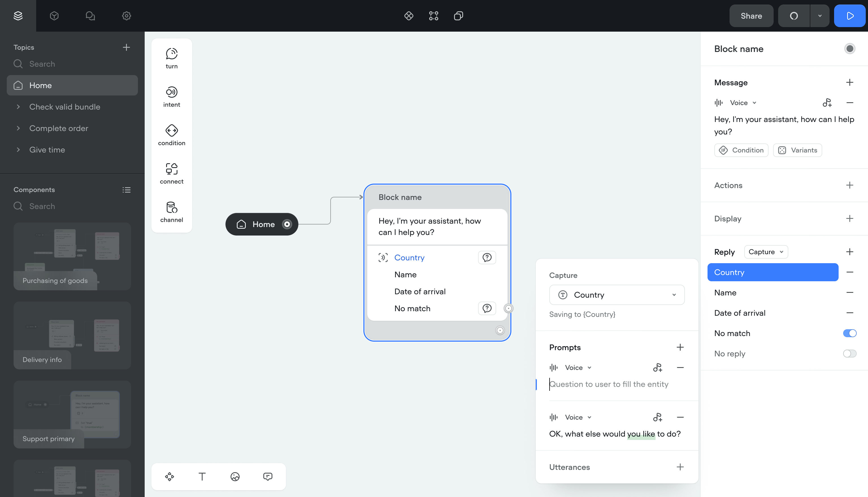Viewport: 868px width, 497px height.
Task: Select the turn step tool
Action: click(172, 57)
